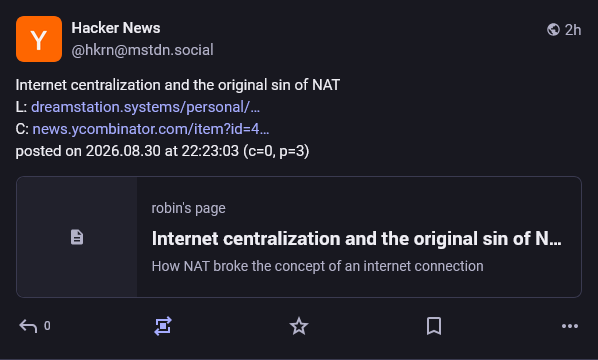Favorite the post with the star icon
598x360 pixels.
point(299,326)
